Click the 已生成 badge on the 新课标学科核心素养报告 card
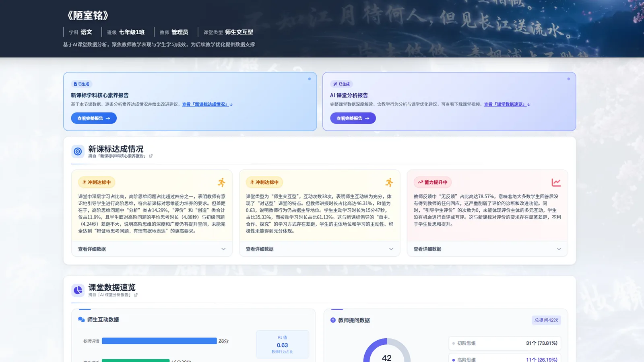The height and width of the screenshot is (362, 644). click(82, 84)
